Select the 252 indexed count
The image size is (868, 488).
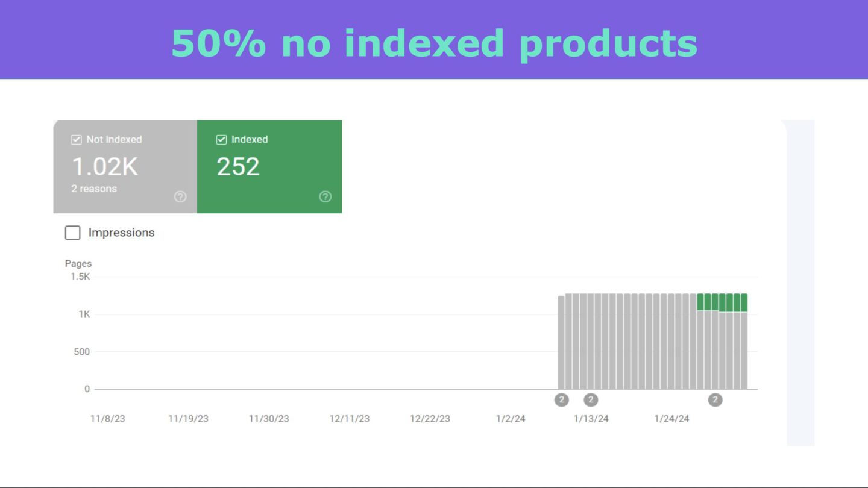[x=238, y=167]
